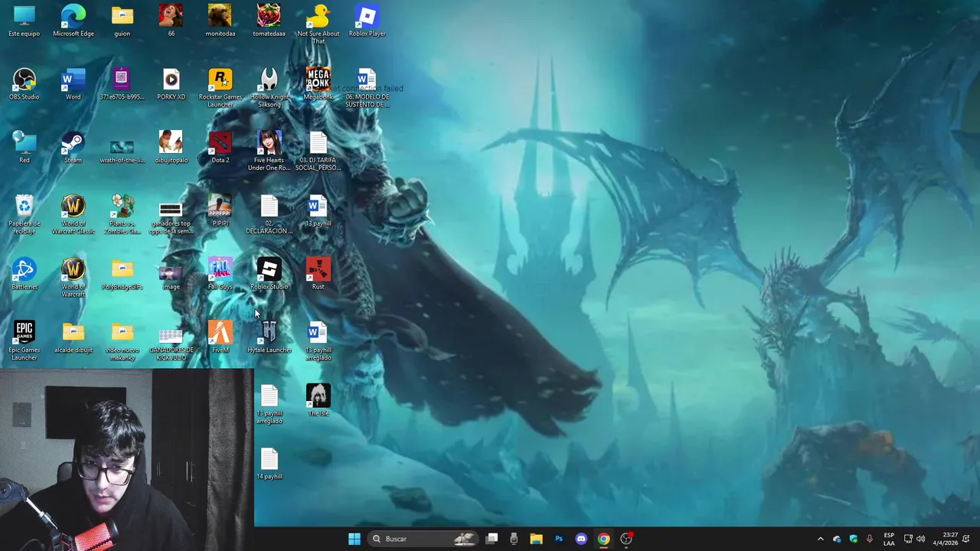Open Papelera de reciclaje

[24, 214]
